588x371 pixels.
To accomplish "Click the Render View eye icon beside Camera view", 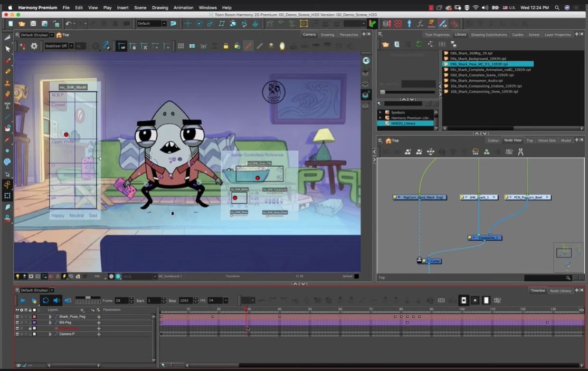I will (x=366, y=60).
